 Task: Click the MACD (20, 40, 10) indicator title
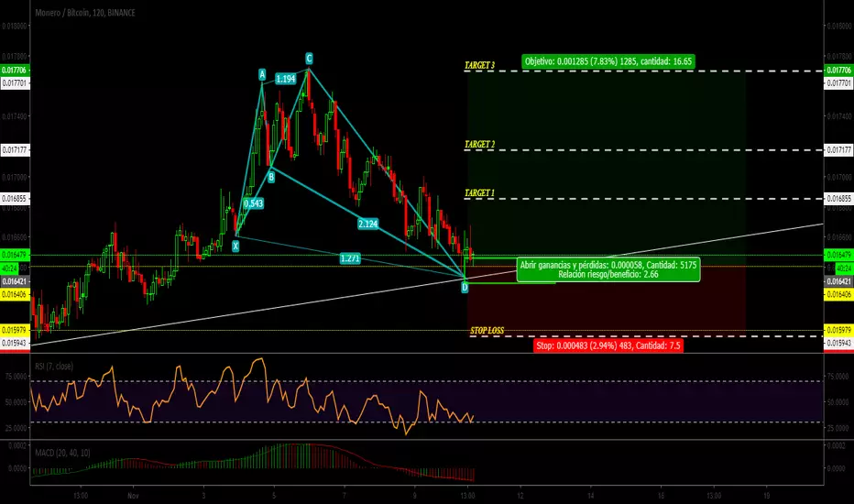pyautogui.click(x=62, y=453)
